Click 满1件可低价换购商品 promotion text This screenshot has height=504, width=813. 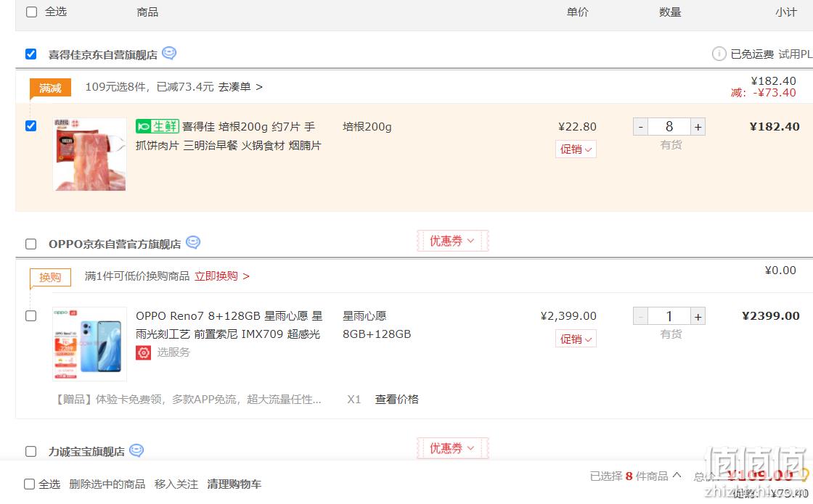(137, 276)
